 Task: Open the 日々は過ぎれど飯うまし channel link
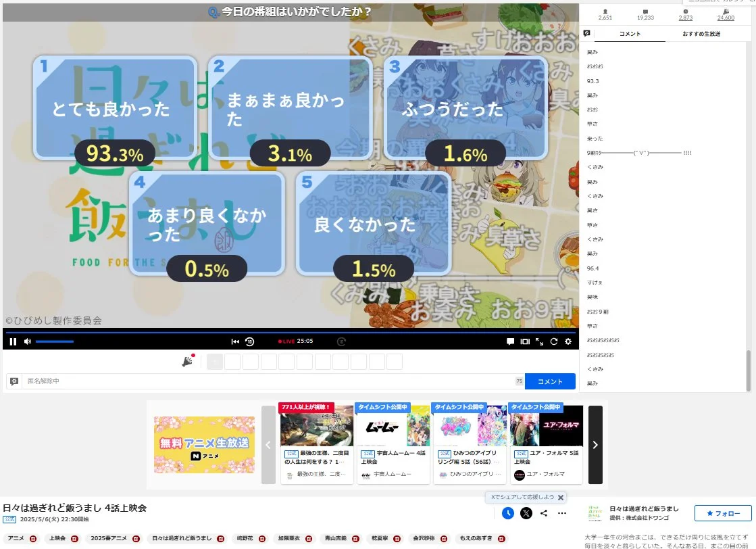(x=644, y=508)
